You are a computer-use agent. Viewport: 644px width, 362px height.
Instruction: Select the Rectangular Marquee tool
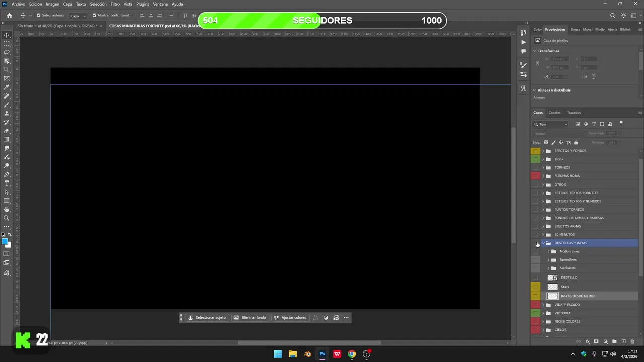point(7,44)
